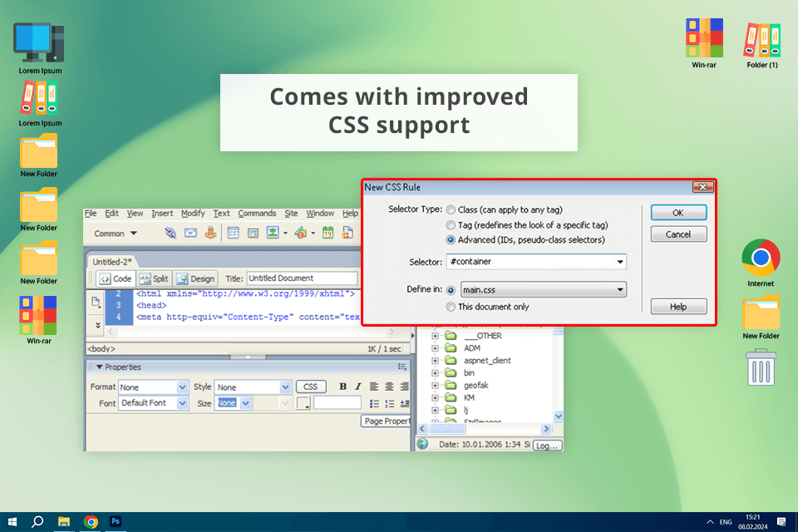Open the File menu

tap(91, 214)
